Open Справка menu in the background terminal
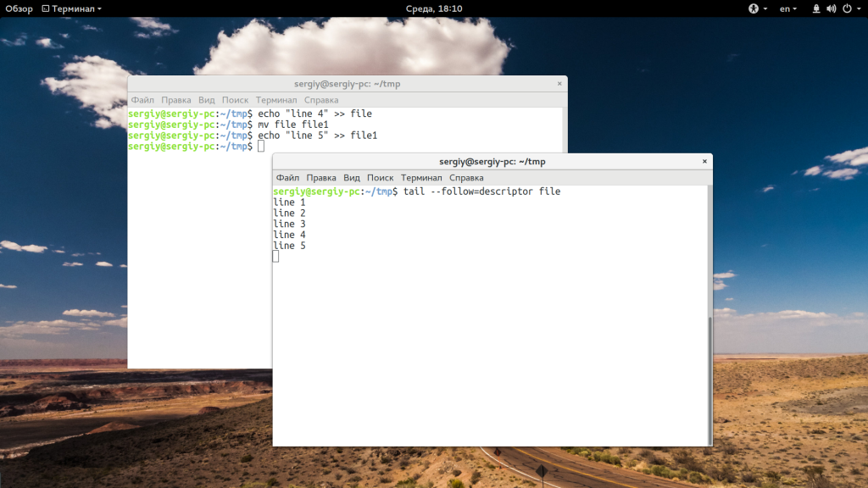This screenshot has width=868, height=488. (x=321, y=100)
